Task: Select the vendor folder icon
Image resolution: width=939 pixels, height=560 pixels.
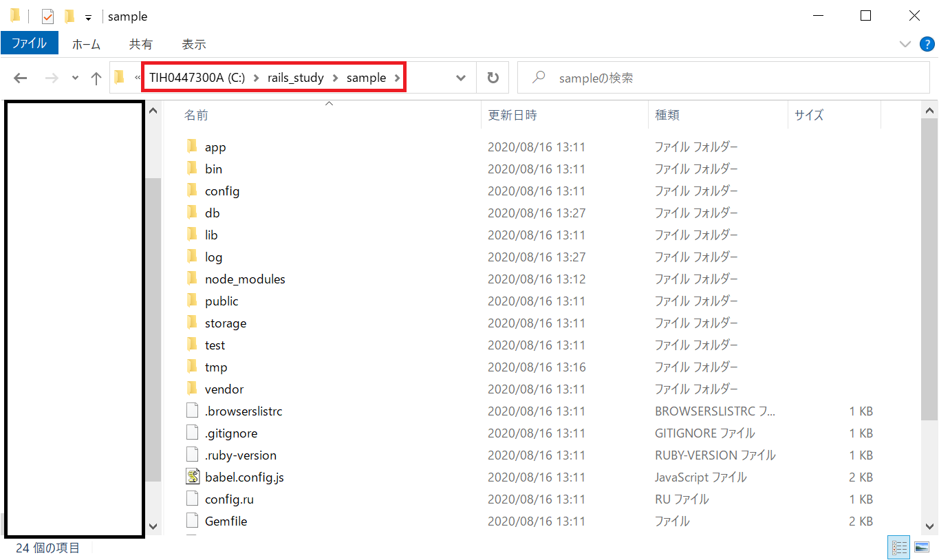Action: click(x=193, y=389)
